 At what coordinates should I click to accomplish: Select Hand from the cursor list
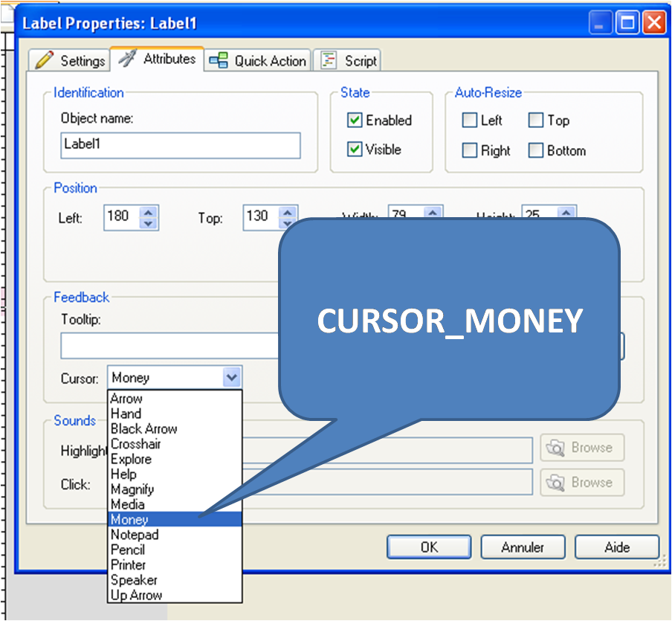[126, 414]
